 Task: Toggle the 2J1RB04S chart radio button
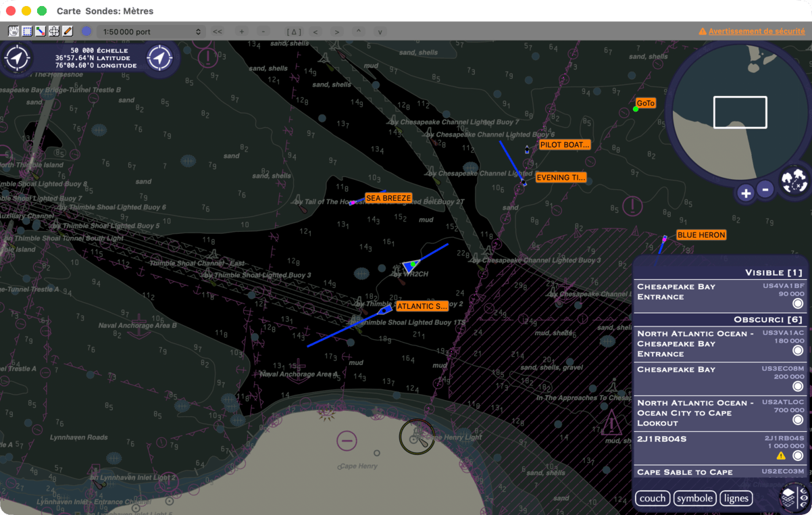click(798, 456)
